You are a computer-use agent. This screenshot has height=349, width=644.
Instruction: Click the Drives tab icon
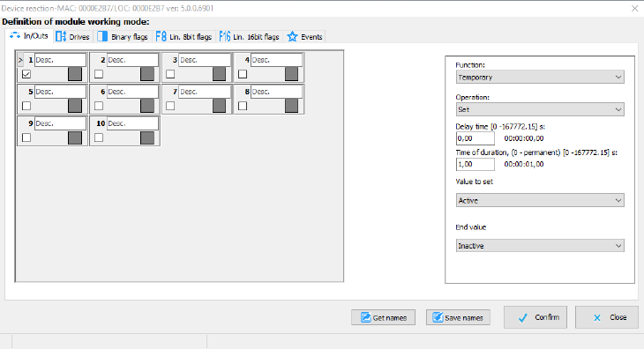[61, 36]
